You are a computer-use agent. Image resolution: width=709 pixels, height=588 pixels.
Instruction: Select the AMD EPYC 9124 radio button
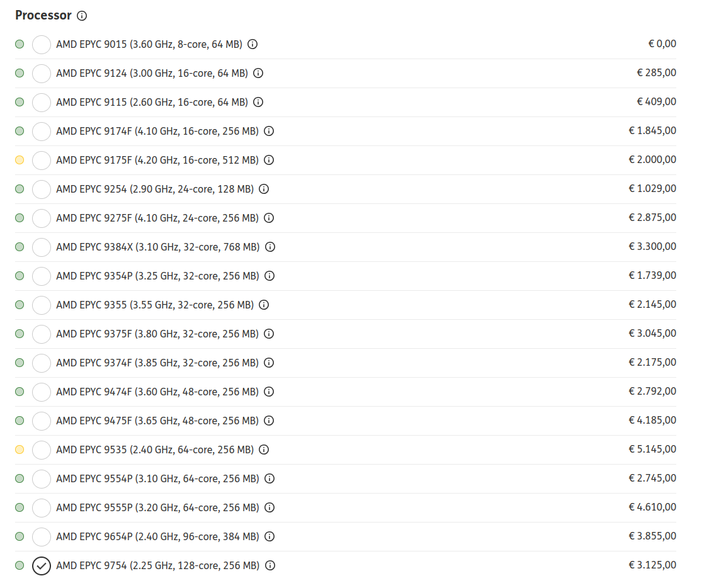coord(41,73)
